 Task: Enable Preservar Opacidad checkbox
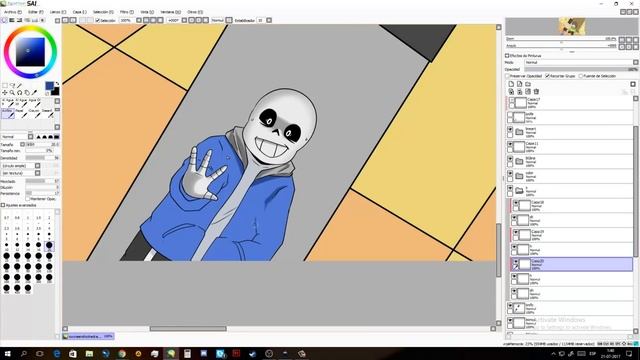(508, 76)
